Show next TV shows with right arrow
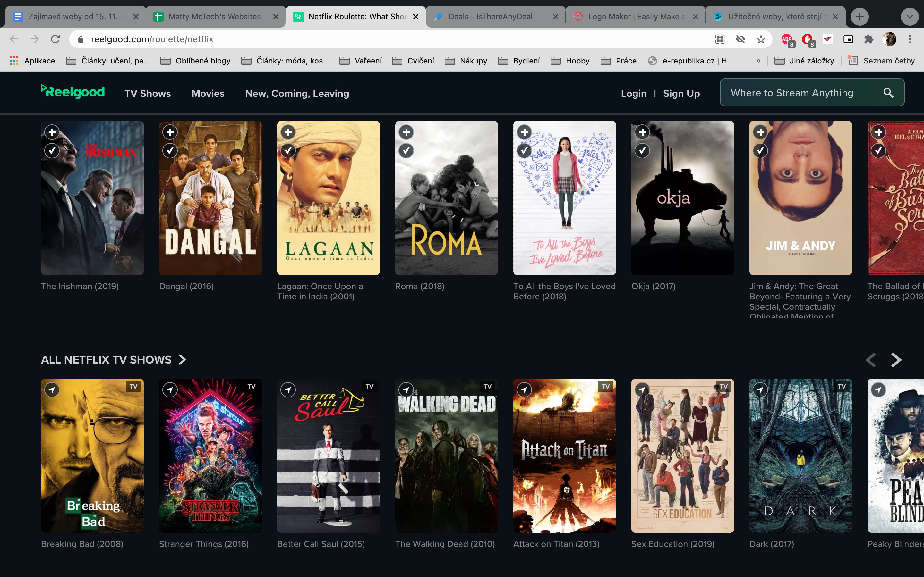The height and width of the screenshot is (577, 924). [896, 359]
